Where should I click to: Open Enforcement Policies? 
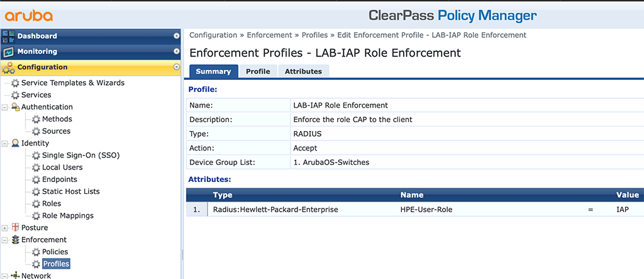tap(55, 251)
